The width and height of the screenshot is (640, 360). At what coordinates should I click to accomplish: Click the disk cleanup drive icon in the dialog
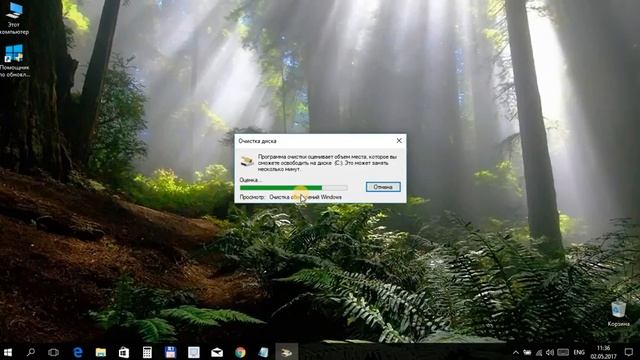click(247, 161)
